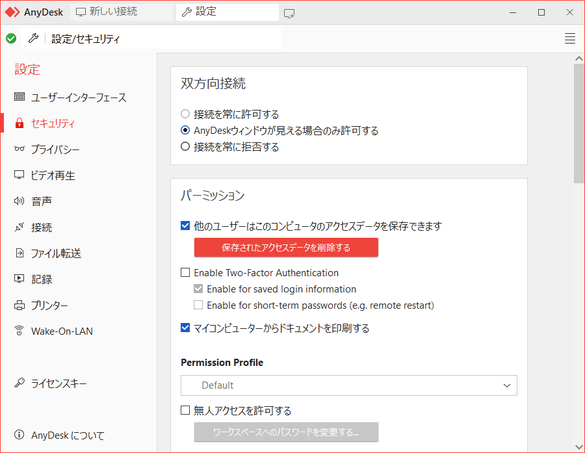The image size is (585, 453).
Task: Click the key ライセンスキー icon
Action: tap(19, 382)
